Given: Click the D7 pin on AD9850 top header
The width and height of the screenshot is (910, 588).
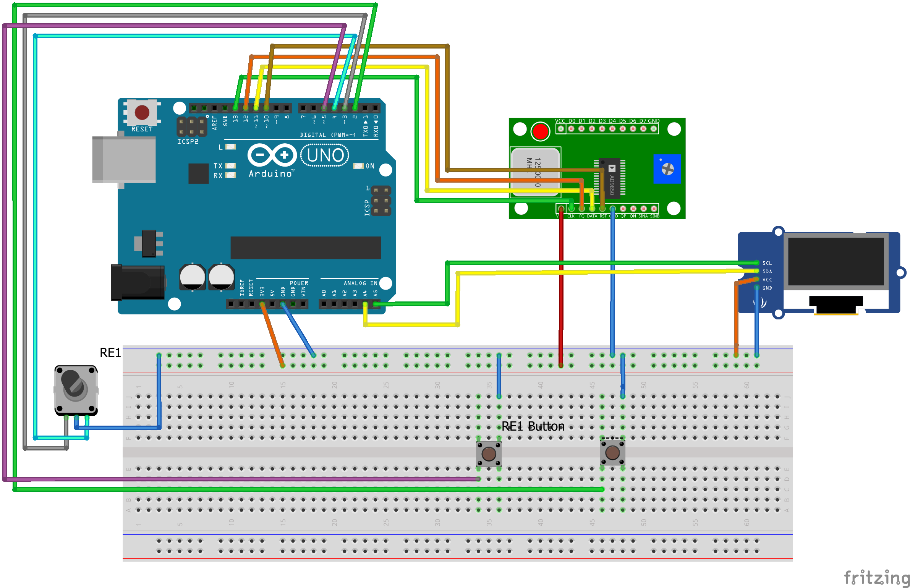Looking at the screenshot, I should coord(643,129).
